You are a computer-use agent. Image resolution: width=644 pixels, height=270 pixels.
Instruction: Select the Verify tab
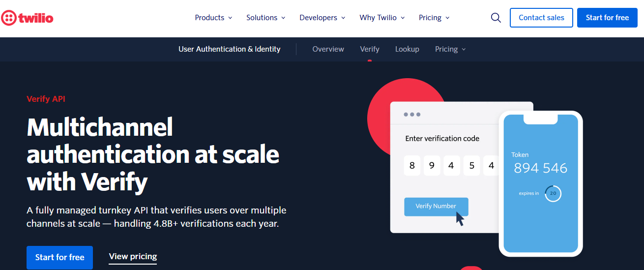pyautogui.click(x=369, y=49)
